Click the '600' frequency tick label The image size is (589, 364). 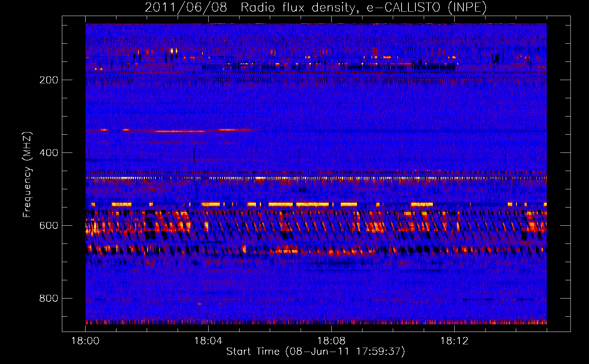pyautogui.click(x=49, y=226)
